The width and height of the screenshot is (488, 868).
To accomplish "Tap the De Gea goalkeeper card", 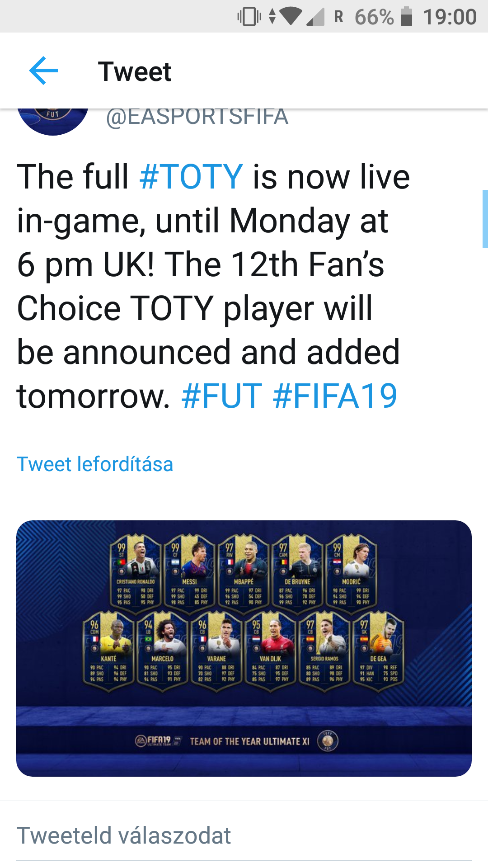I will click(x=378, y=650).
